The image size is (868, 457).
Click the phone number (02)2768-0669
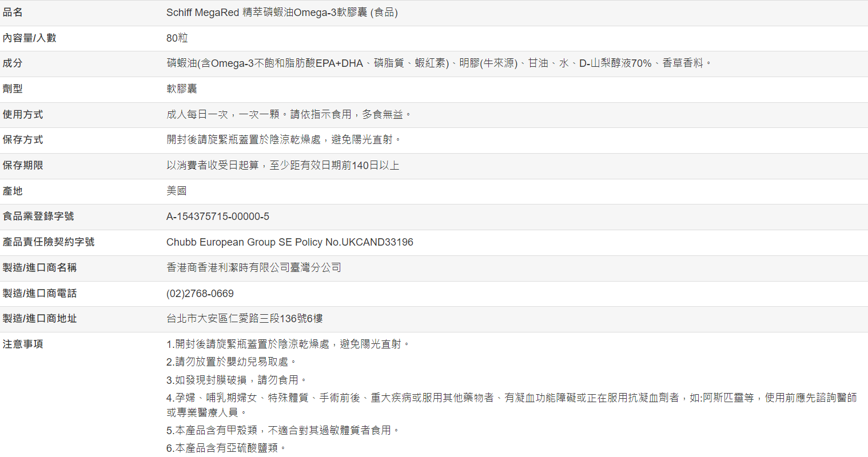point(200,294)
